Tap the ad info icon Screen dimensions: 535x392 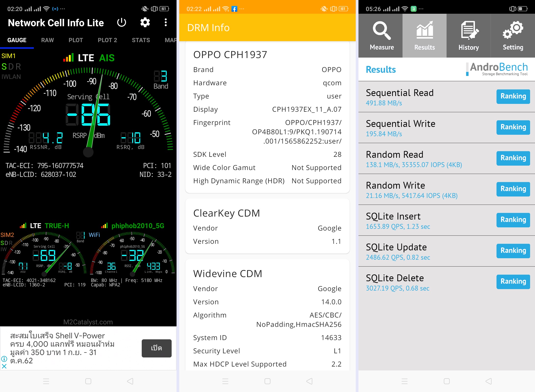(4, 359)
